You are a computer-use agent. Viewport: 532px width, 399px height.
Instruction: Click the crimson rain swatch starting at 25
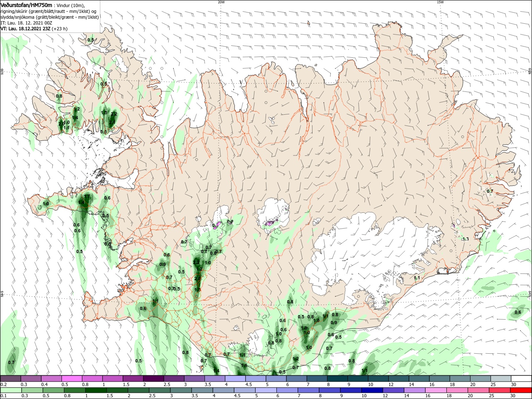tap(500, 391)
